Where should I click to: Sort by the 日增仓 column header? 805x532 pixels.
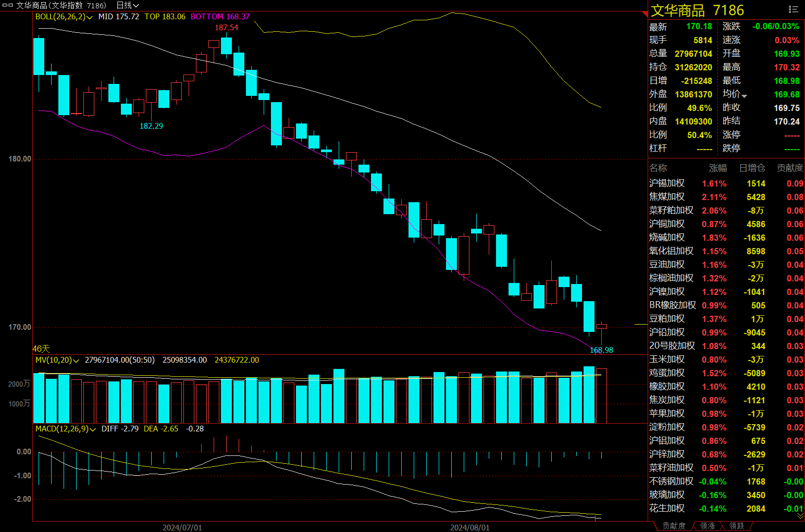(752, 168)
